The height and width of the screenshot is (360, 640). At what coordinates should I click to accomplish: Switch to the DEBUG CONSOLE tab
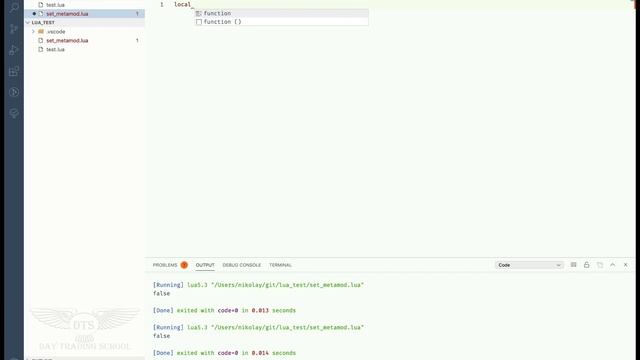click(x=242, y=265)
